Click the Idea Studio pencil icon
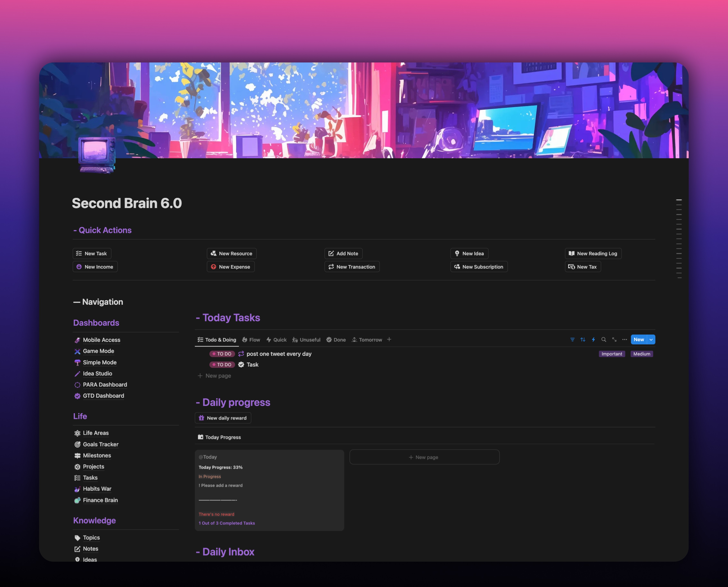The width and height of the screenshot is (728, 587). [x=78, y=374]
